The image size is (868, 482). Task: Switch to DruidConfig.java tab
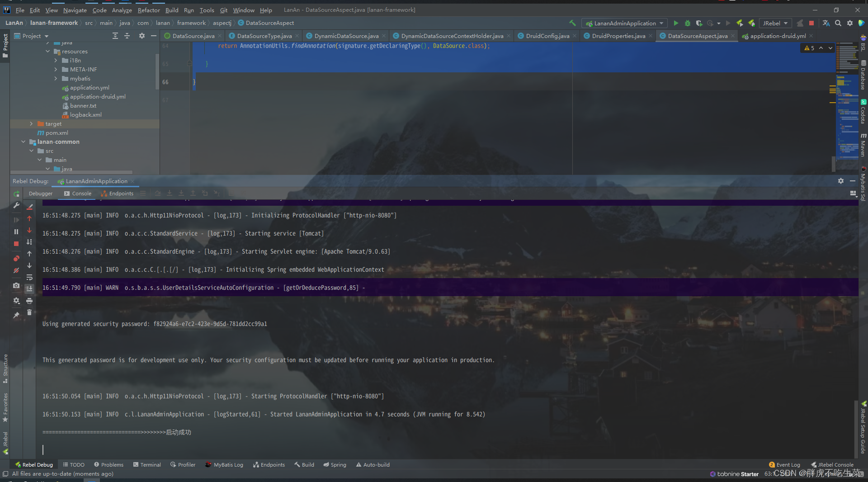coord(547,36)
